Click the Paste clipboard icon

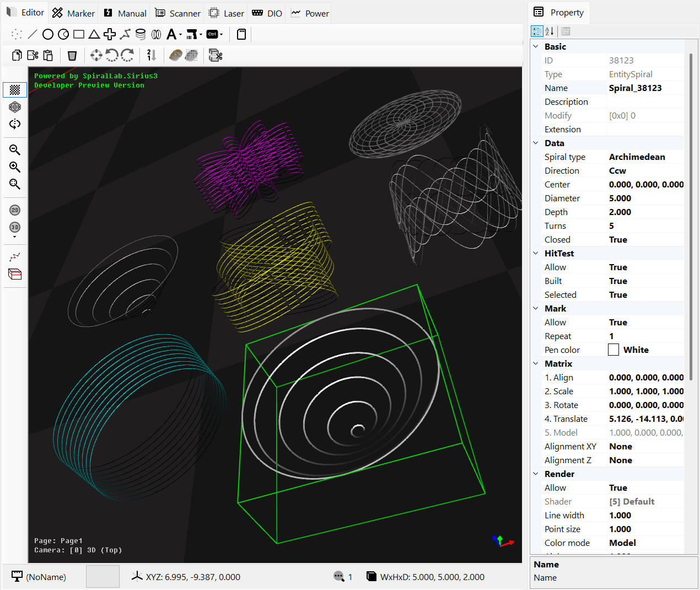48,55
